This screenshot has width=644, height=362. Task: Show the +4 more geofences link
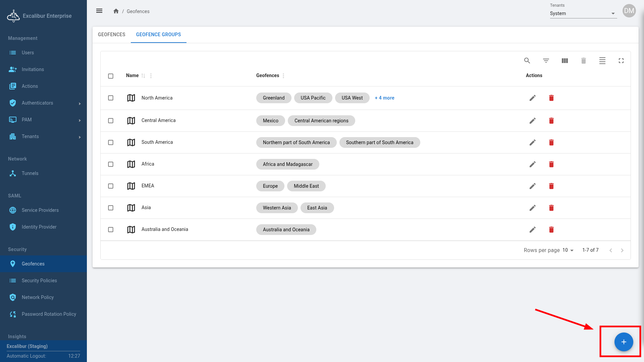[384, 98]
